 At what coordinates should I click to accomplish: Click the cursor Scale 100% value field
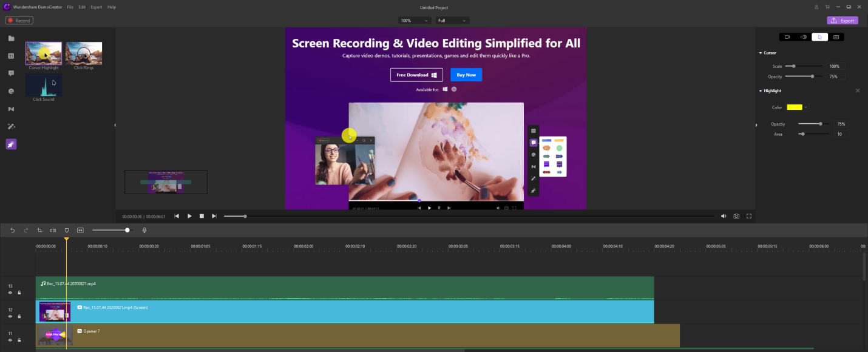tap(835, 66)
